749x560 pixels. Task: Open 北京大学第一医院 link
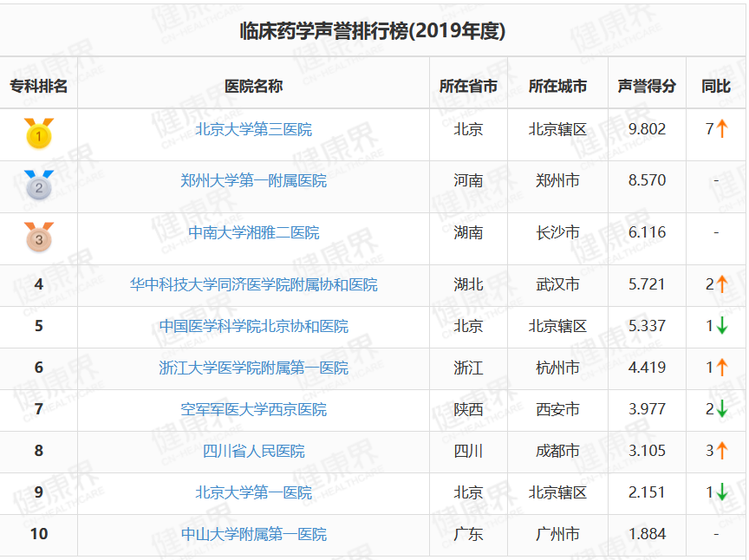(254, 492)
